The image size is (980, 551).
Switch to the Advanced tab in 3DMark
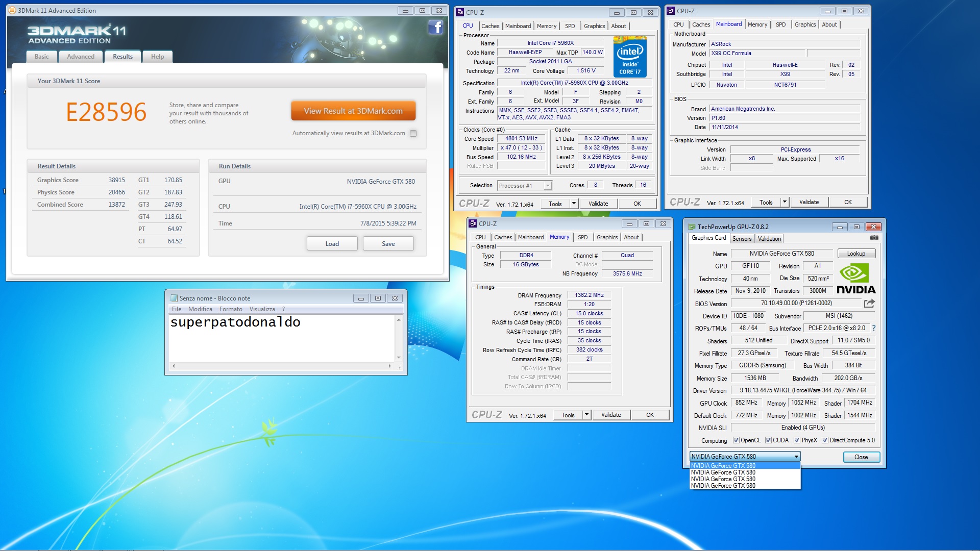81,57
